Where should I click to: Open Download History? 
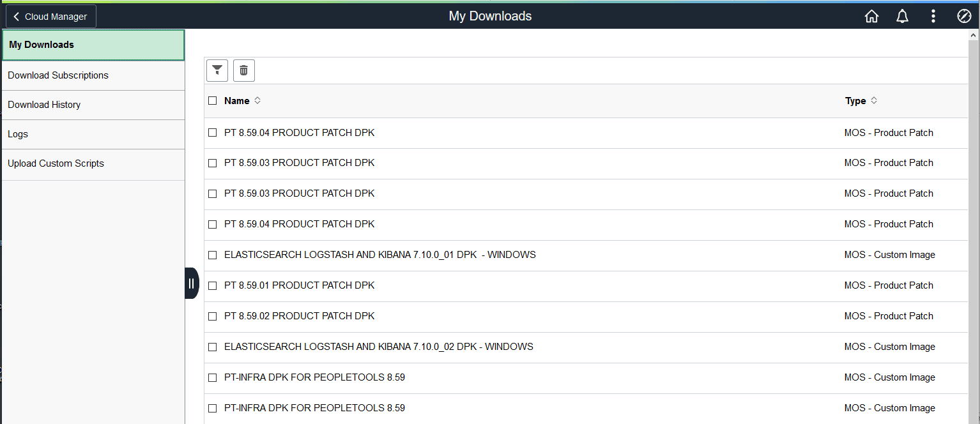44,104
